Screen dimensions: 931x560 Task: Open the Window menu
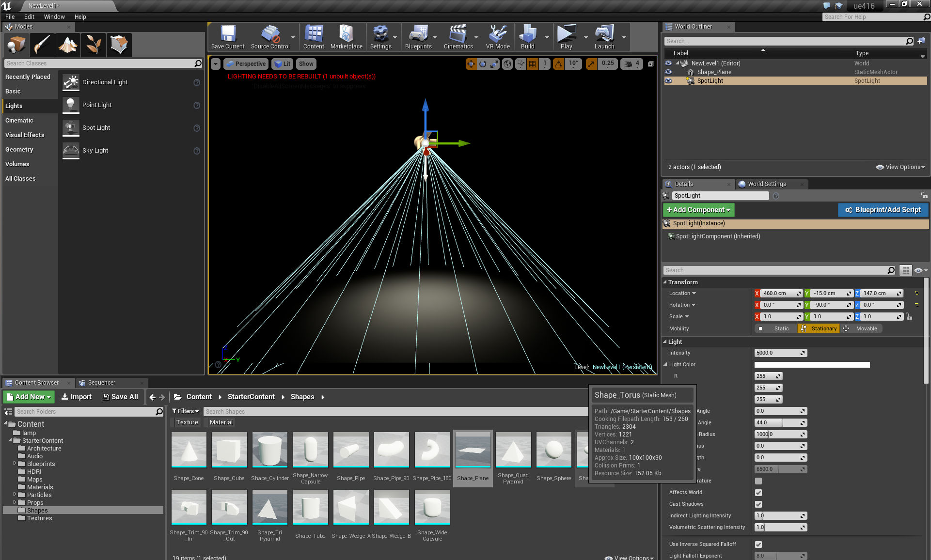[54, 16]
